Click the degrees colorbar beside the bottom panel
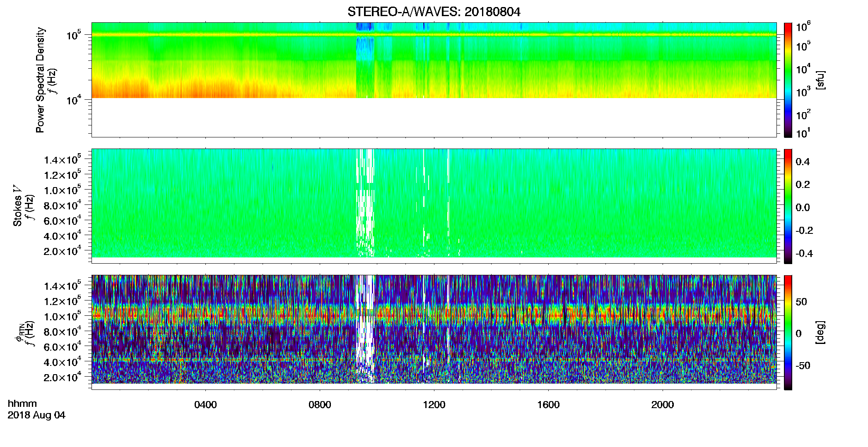The height and width of the screenshot is (447, 868). [x=788, y=332]
